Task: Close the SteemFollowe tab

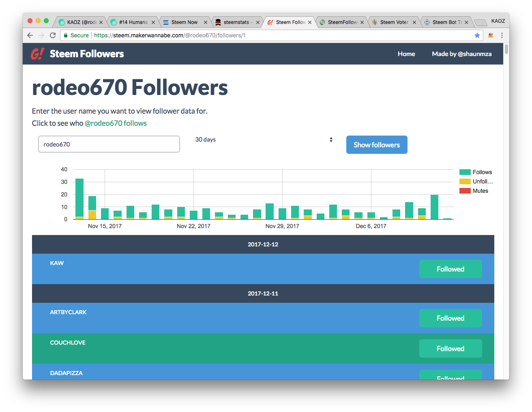Action: point(362,22)
